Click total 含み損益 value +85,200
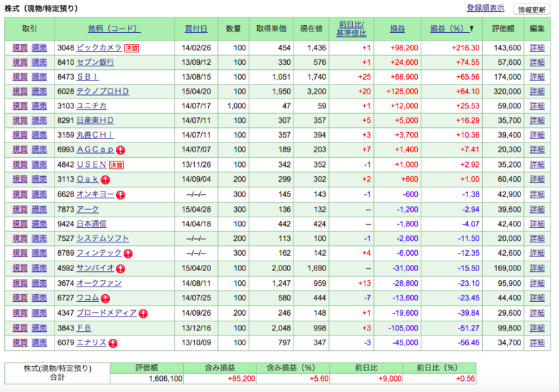This screenshot has height=392, width=559. coord(241,379)
